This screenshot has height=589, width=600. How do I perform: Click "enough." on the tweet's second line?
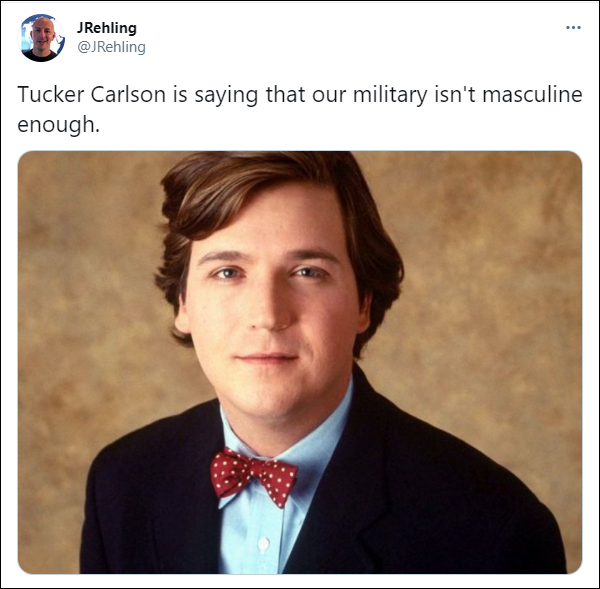point(53,126)
